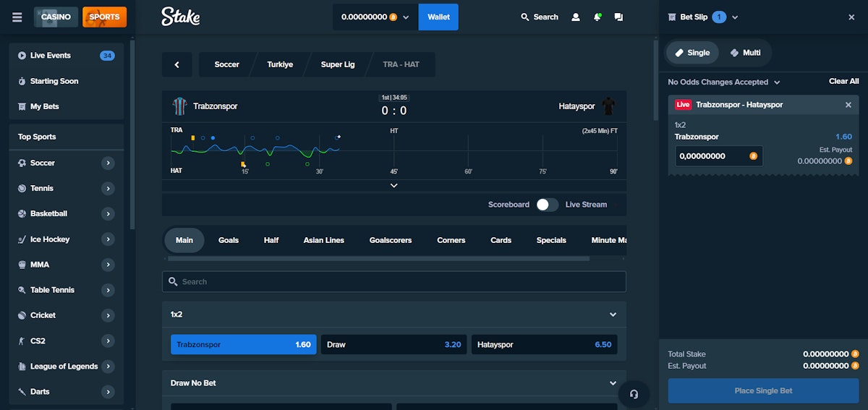This screenshot has height=410, width=868.
Task: Click Place Single Bet button
Action: 763,390
